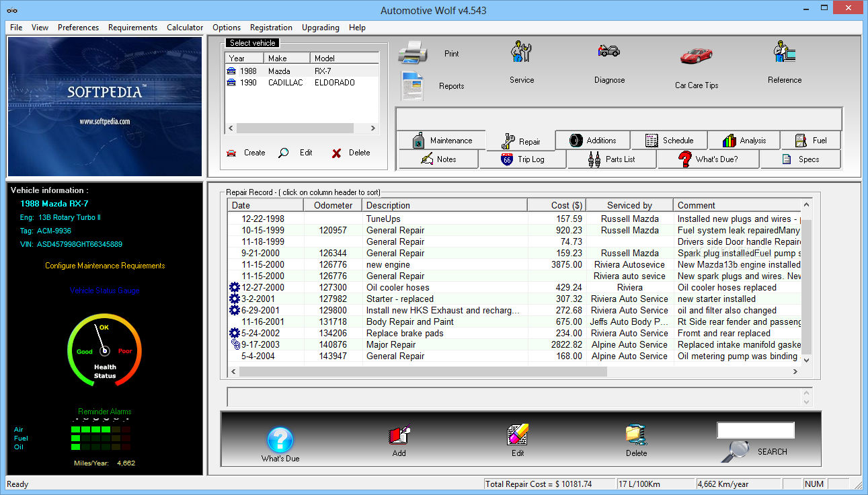The height and width of the screenshot is (495, 868).
Task: Open the Schedule tab
Action: (669, 141)
